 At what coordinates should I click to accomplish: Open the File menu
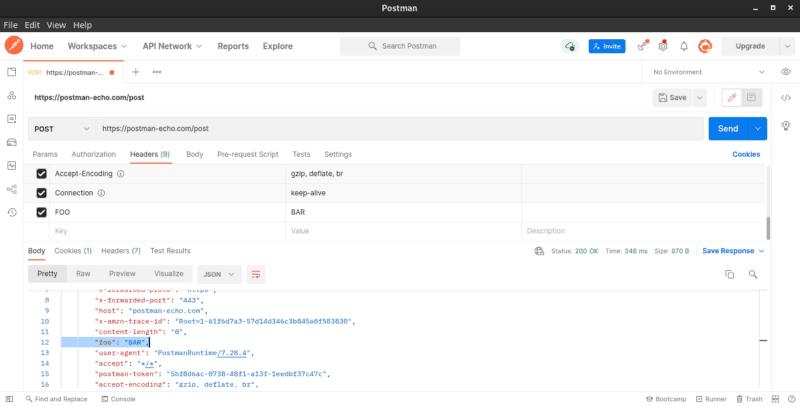tap(10, 25)
